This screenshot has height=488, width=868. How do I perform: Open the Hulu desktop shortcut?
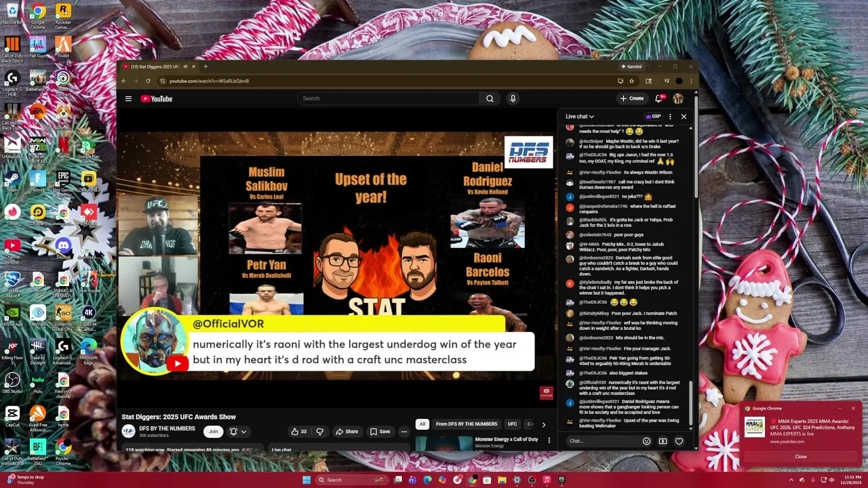[38, 382]
